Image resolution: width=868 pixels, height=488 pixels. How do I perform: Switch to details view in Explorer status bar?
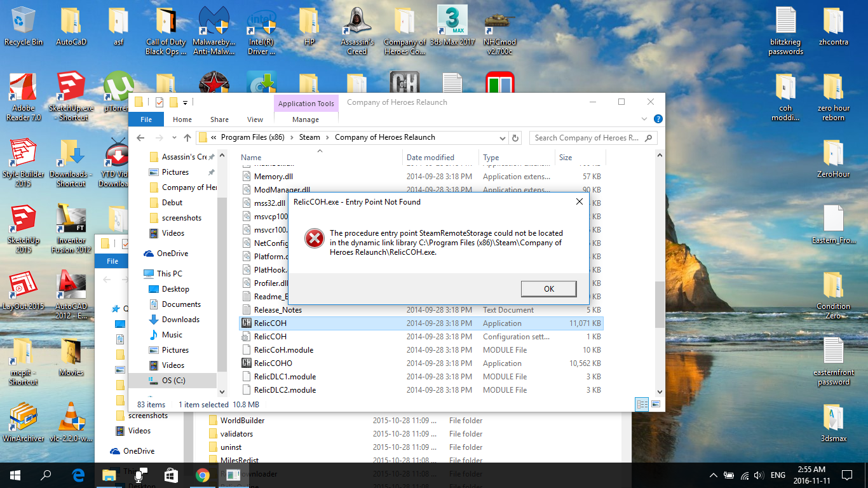[642, 404]
